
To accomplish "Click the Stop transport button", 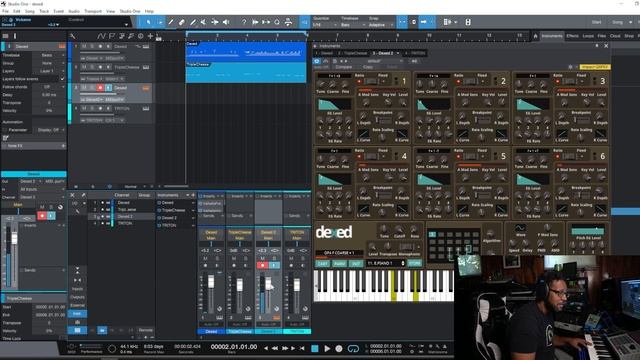I will [x=315, y=349].
